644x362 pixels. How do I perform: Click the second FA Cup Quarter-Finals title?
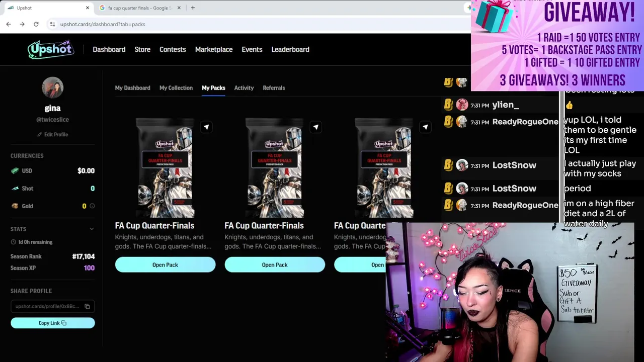click(x=264, y=225)
